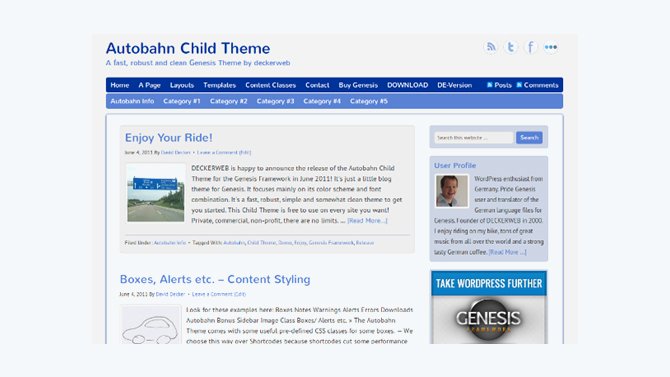Focus the Search this website input field

474,138
